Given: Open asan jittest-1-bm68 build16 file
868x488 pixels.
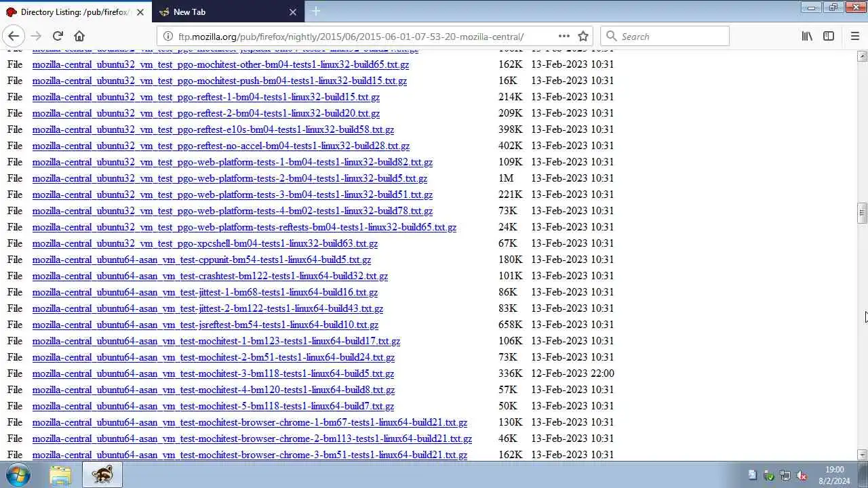Looking at the screenshot, I should (205, 292).
